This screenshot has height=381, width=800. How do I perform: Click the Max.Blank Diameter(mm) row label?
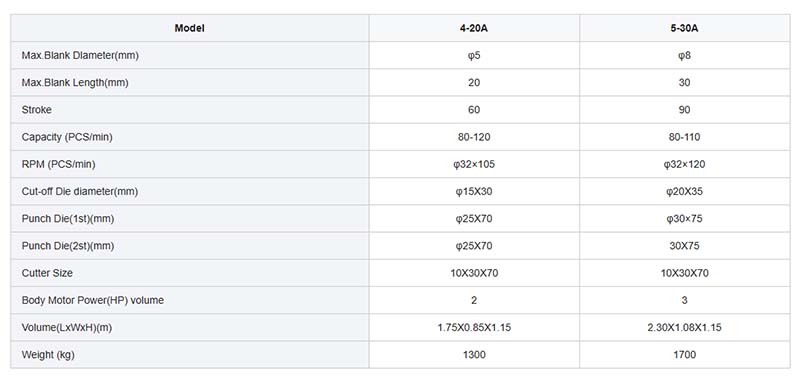coord(80,56)
